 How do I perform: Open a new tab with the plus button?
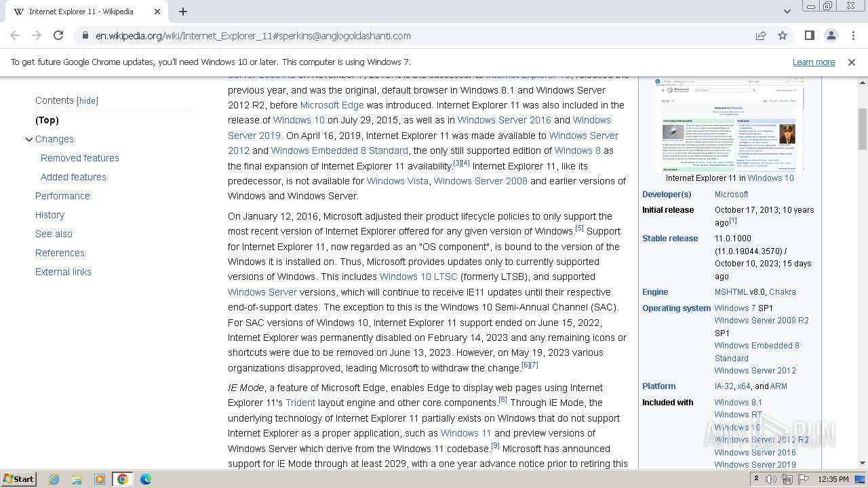183,12
